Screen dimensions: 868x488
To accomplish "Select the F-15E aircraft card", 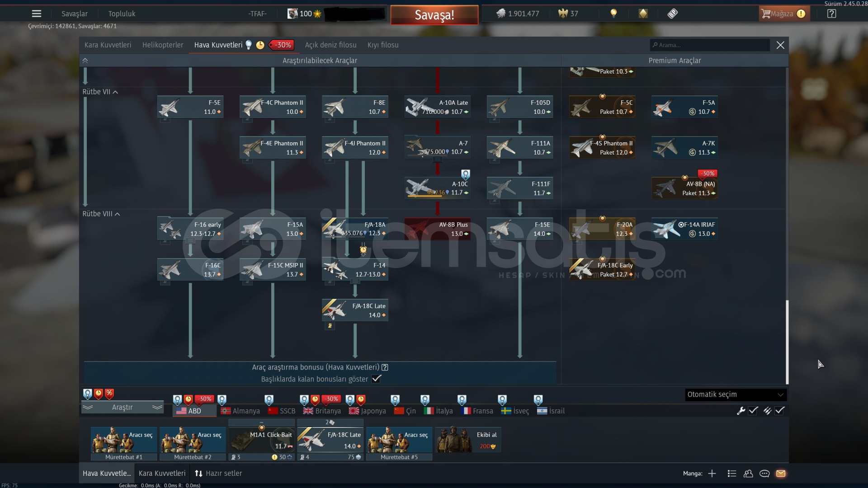I will point(520,229).
